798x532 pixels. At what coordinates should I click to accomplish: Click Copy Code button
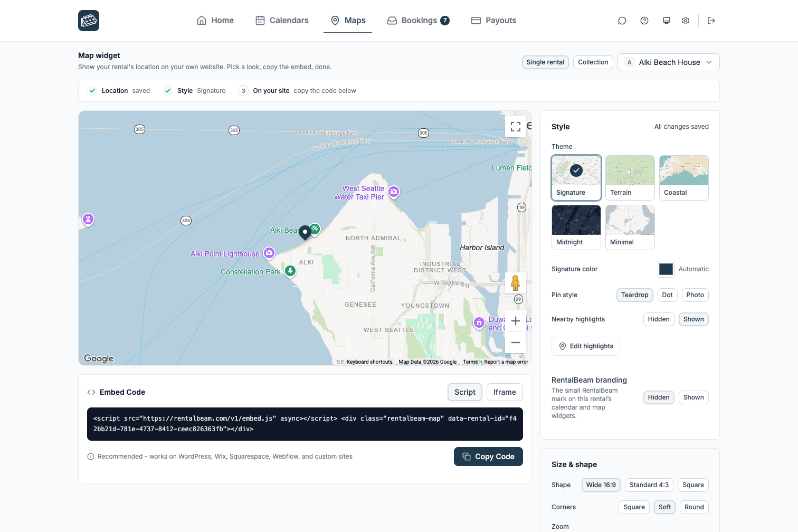click(488, 457)
